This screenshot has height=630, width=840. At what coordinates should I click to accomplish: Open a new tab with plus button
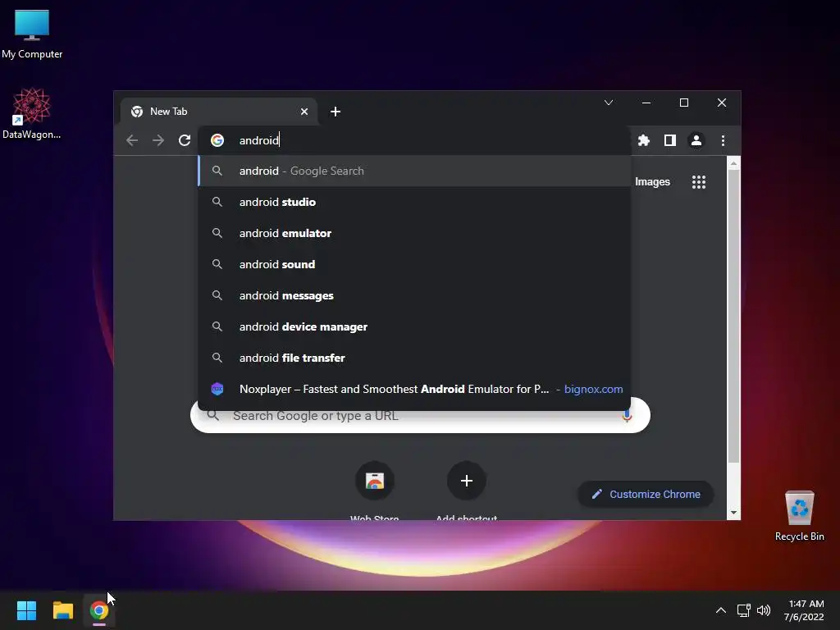(x=336, y=112)
